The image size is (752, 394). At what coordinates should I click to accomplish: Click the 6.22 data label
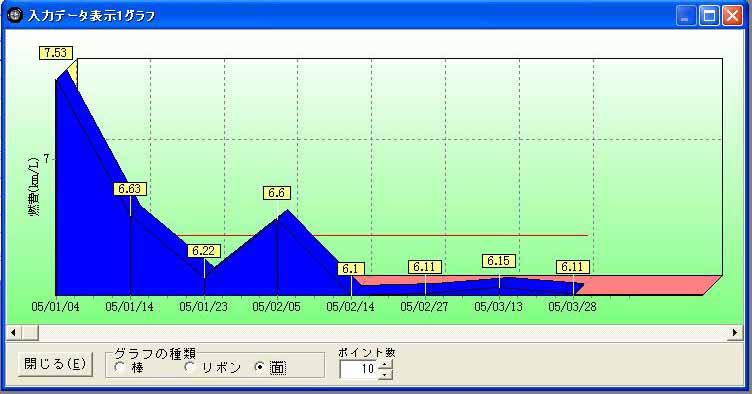(204, 251)
